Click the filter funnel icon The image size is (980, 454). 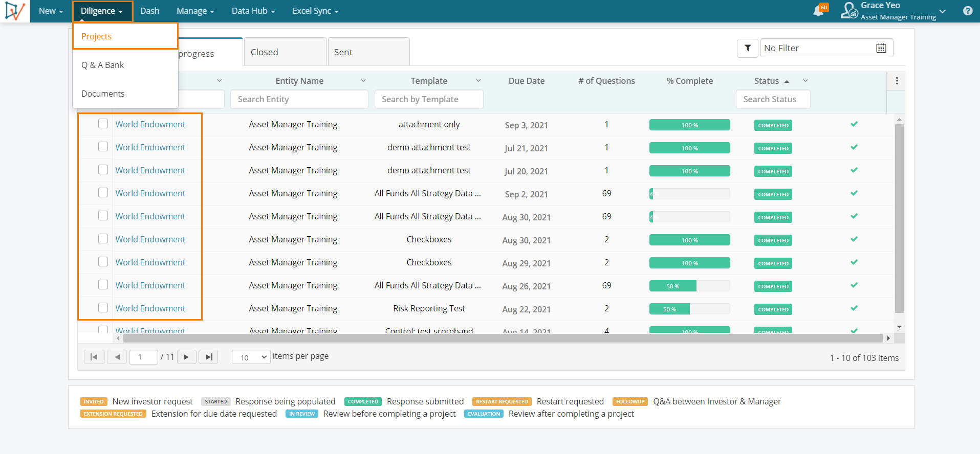coord(748,48)
